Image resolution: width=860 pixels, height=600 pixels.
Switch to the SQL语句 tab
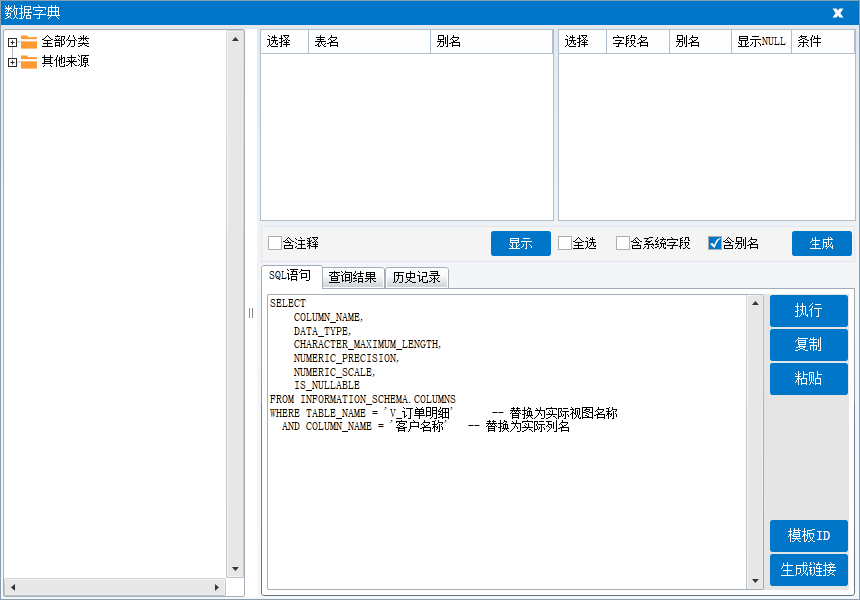[x=291, y=276]
